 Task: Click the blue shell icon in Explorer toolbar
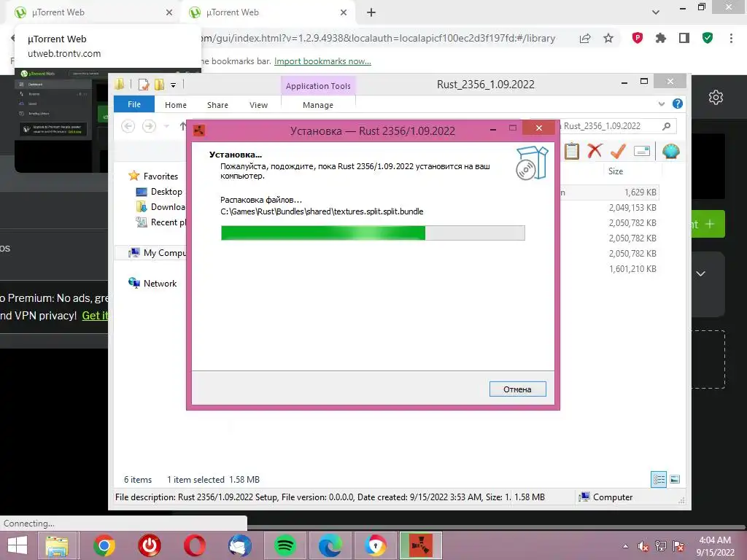(671, 152)
